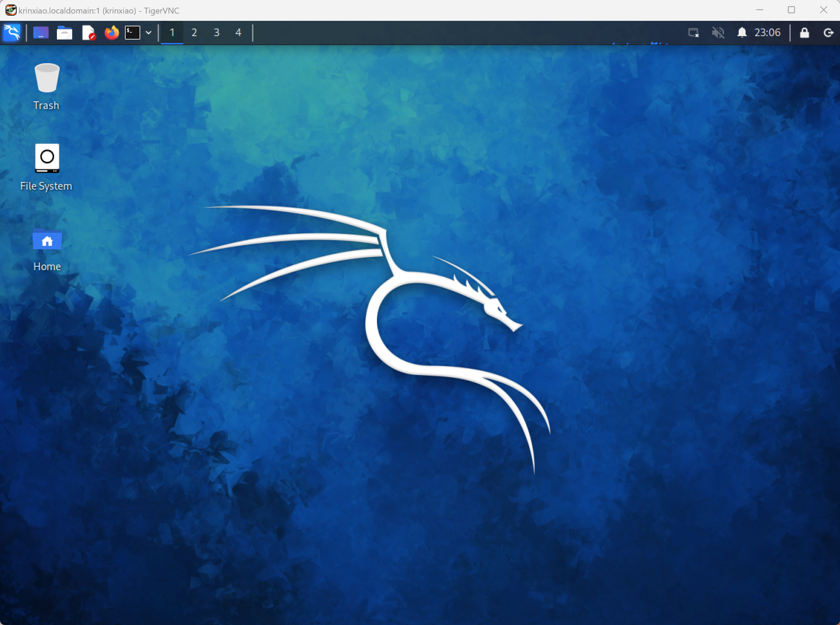Screen dimensions: 840x625
Task: Open the terminal emulator
Action: click(133, 33)
